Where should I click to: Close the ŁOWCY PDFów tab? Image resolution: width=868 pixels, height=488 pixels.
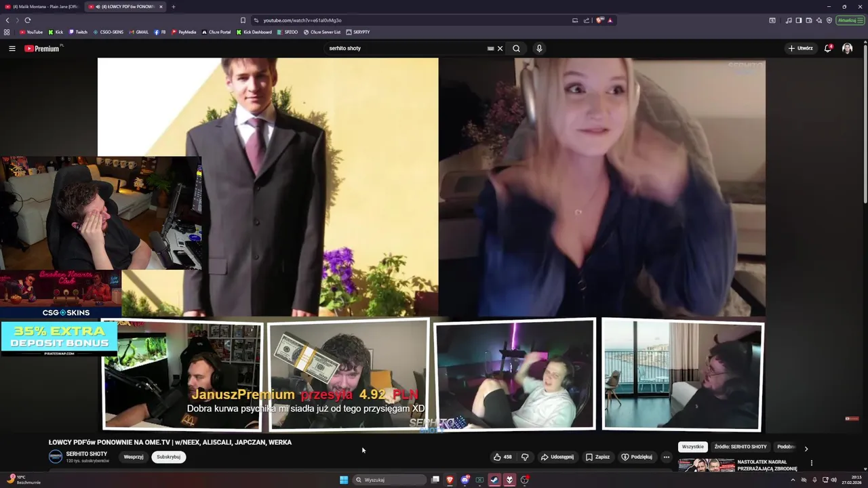point(161,7)
